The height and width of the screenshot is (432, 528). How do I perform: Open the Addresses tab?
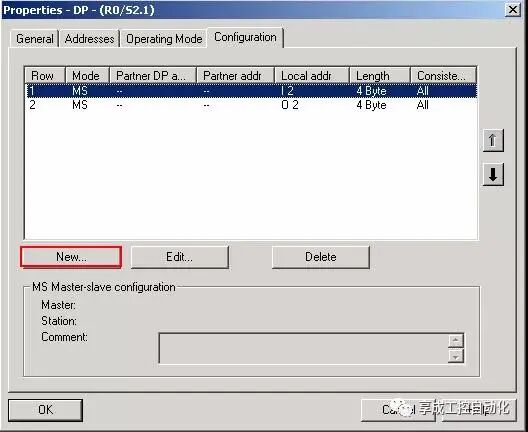[x=89, y=39]
